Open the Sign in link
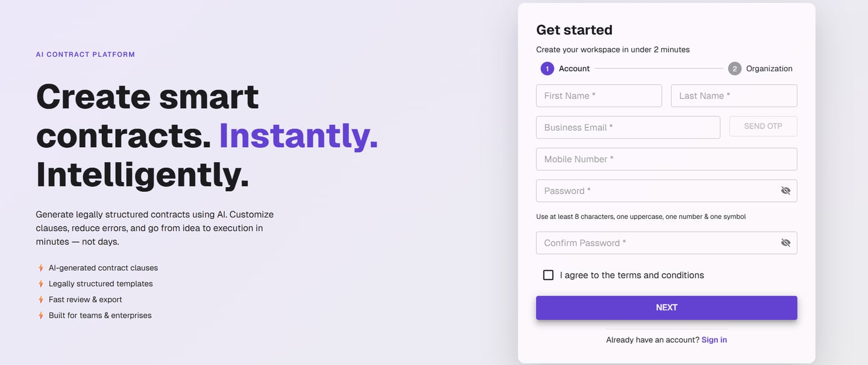868x365 pixels. (714, 340)
